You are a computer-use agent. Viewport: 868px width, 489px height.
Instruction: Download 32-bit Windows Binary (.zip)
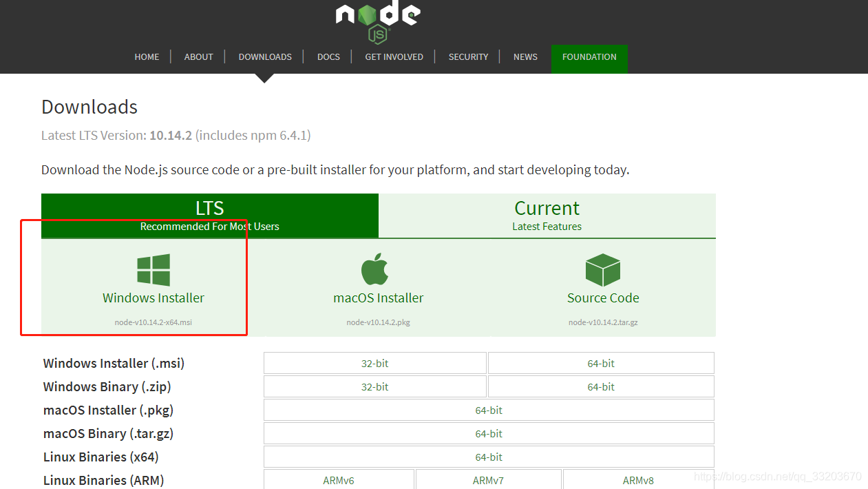click(x=375, y=386)
